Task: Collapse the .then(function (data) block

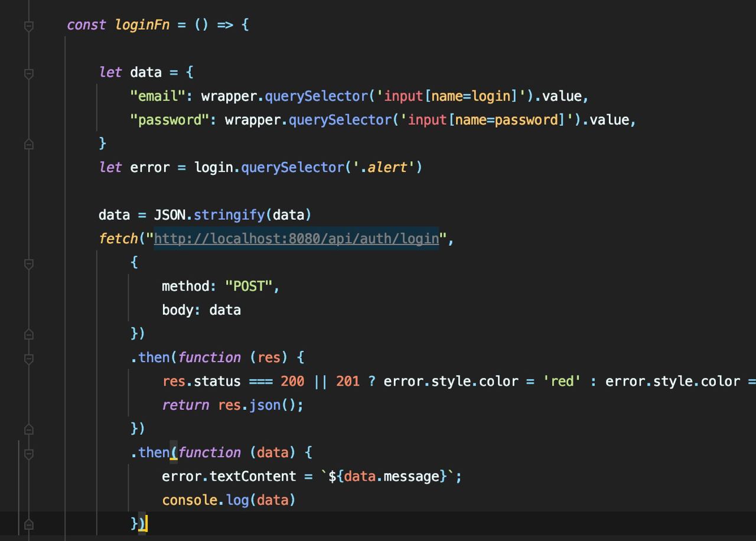Action: 28,454
